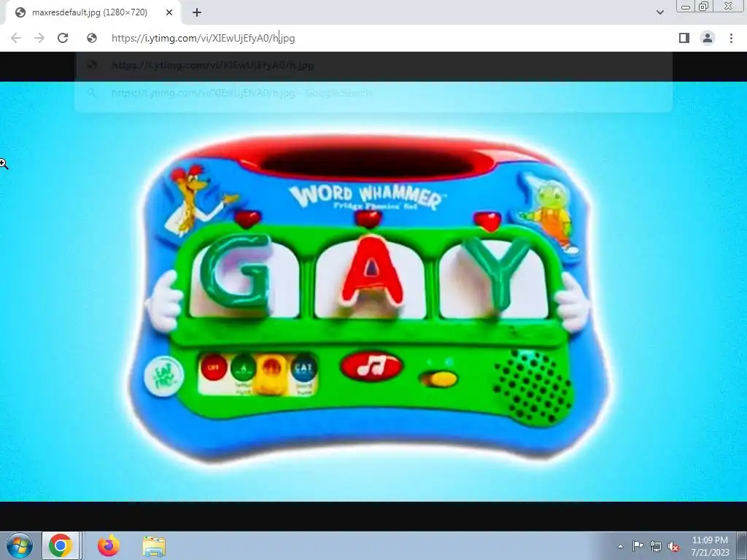Expand the tab search dropdown
The image size is (747, 560).
click(659, 12)
